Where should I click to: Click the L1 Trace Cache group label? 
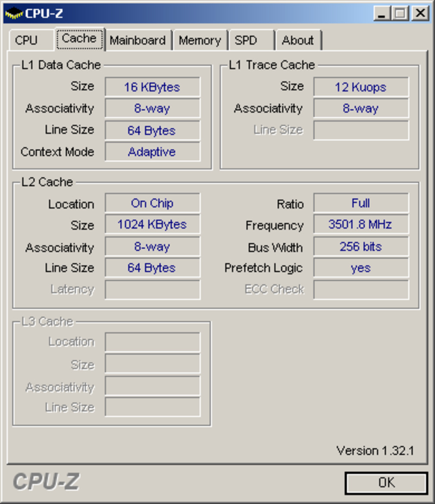coord(272,65)
